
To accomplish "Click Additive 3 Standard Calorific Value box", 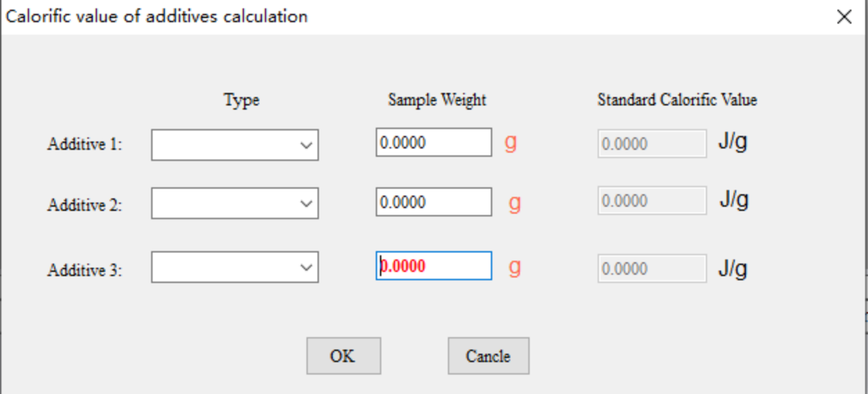I will (652, 269).
